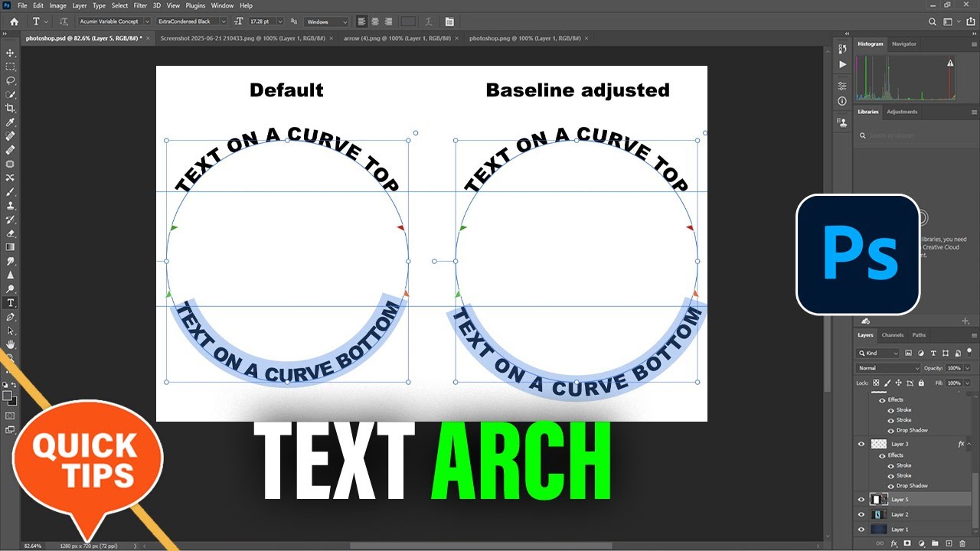Toggle visibility of Layer 3
This screenshot has height=551, width=980.
coord(861,444)
